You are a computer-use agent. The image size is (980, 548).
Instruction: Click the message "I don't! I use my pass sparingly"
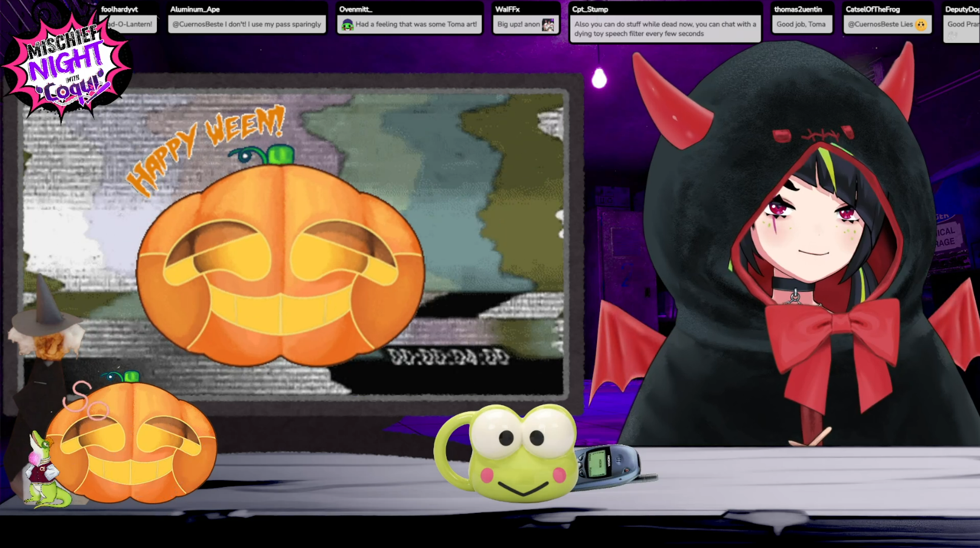pyautogui.click(x=247, y=24)
